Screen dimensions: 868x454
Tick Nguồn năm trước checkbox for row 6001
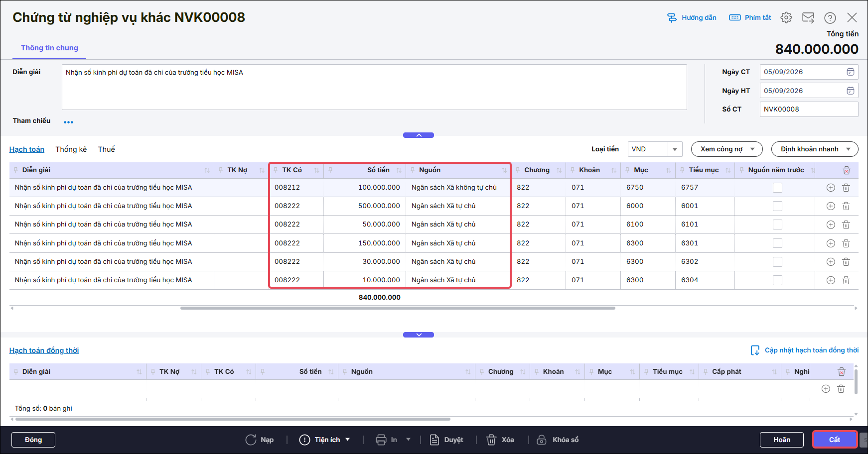coord(777,206)
